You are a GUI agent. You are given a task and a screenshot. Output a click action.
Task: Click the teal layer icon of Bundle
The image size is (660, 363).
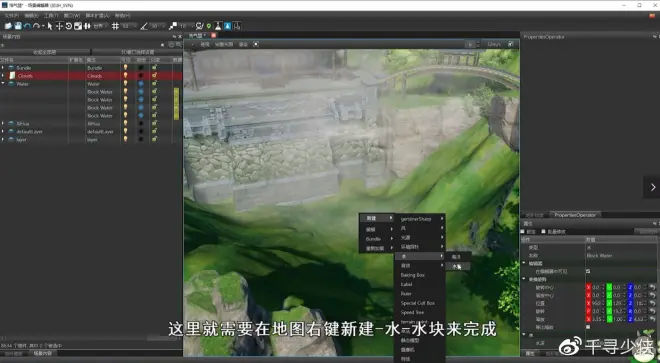11,67
